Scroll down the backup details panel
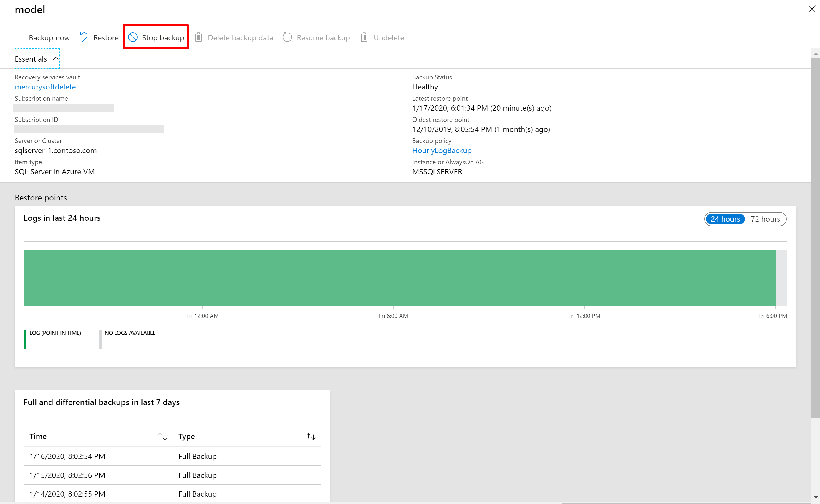The width and height of the screenshot is (820, 504). (x=815, y=496)
